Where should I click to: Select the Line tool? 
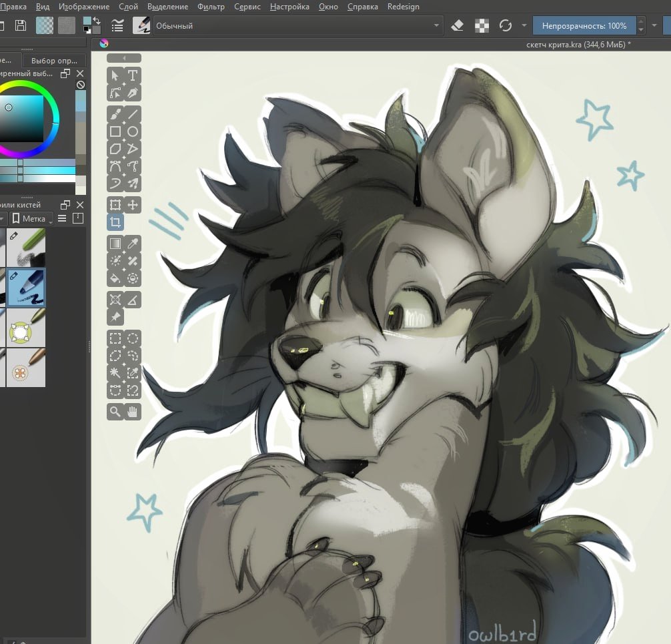[x=133, y=114]
